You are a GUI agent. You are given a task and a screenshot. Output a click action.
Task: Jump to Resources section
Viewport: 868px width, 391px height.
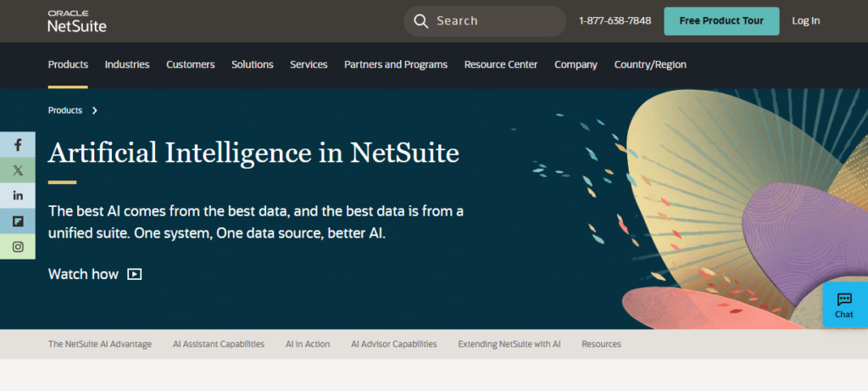[x=601, y=344]
